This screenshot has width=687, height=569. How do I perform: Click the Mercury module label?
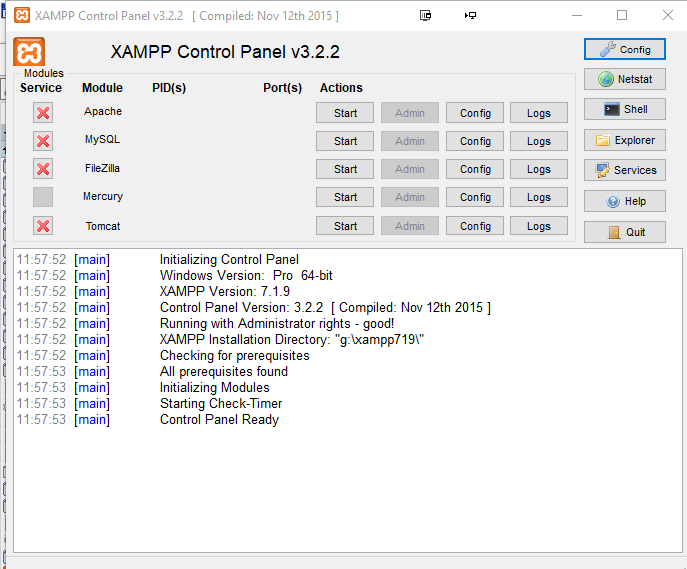pyautogui.click(x=103, y=196)
